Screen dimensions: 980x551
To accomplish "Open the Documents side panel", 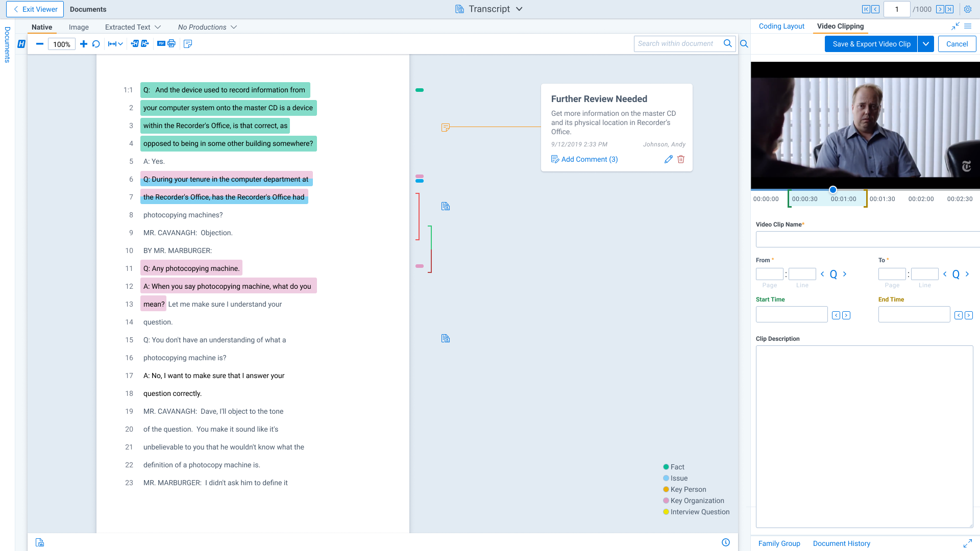I will click(7, 44).
